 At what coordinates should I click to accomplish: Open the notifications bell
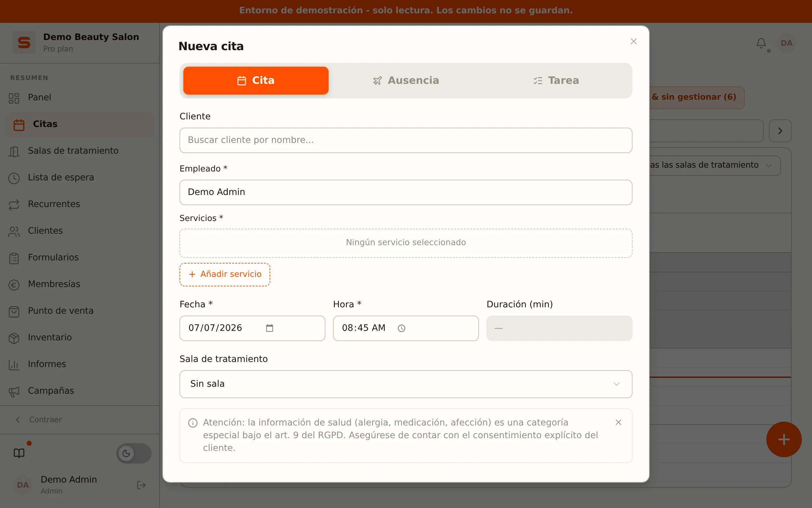[761, 43]
